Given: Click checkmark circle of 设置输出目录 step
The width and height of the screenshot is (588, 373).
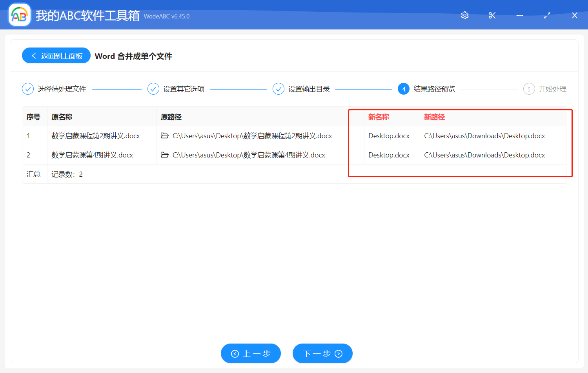Looking at the screenshot, I should pos(279,89).
